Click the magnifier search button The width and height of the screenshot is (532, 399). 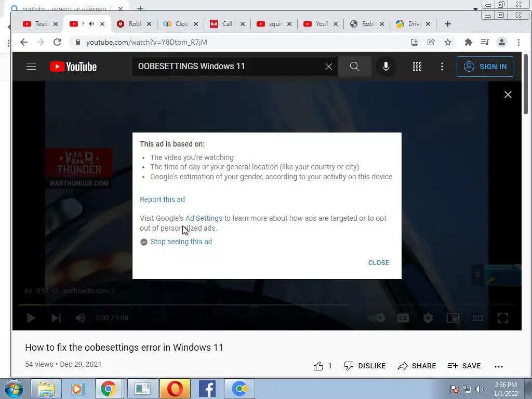[x=354, y=66]
